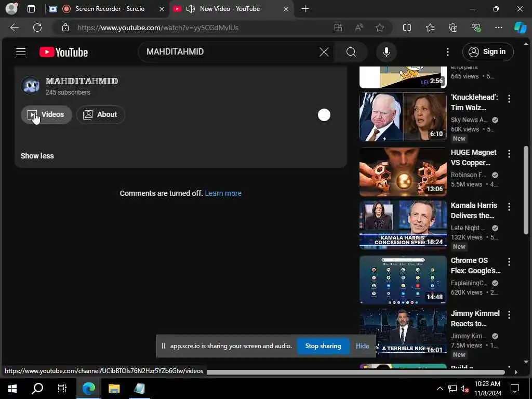The width and height of the screenshot is (532, 399).
Task: Close the New Video YouTube tab
Action: [286, 9]
